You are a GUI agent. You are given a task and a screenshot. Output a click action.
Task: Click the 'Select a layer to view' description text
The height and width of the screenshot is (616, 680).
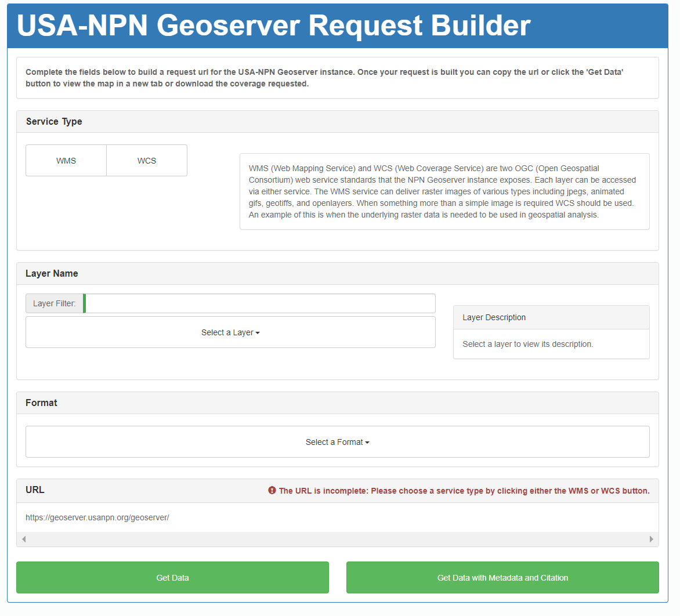(x=527, y=344)
